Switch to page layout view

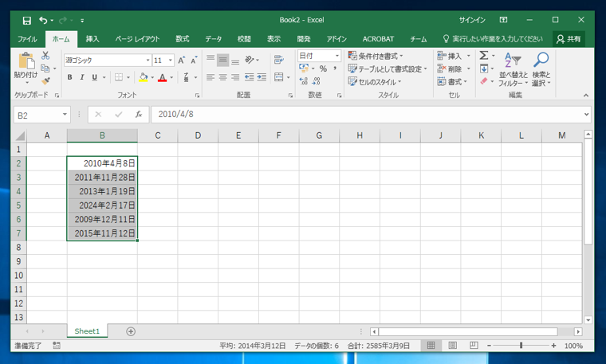pos(452,346)
